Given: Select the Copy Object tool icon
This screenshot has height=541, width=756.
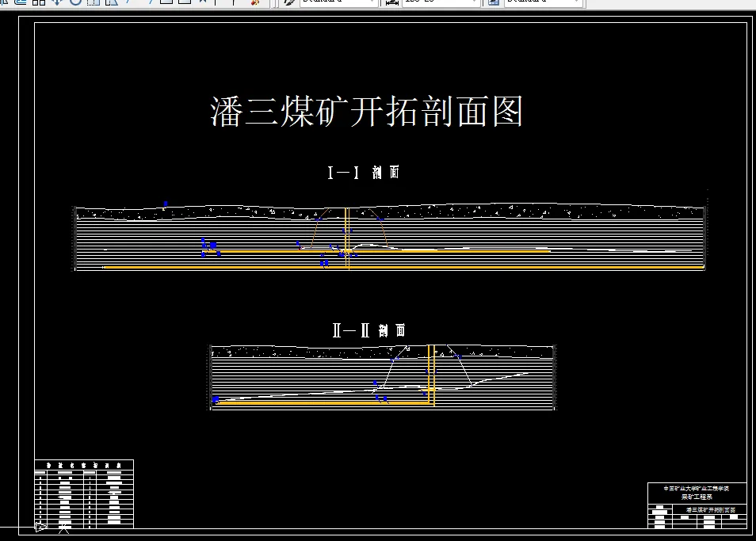Looking at the screenshot, I should [37, 4].
